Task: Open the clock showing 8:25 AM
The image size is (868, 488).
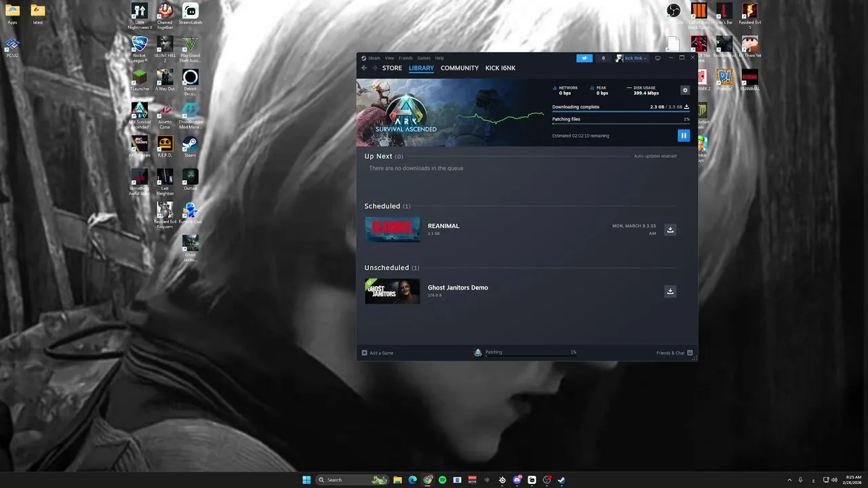Action: coord(854,480)
